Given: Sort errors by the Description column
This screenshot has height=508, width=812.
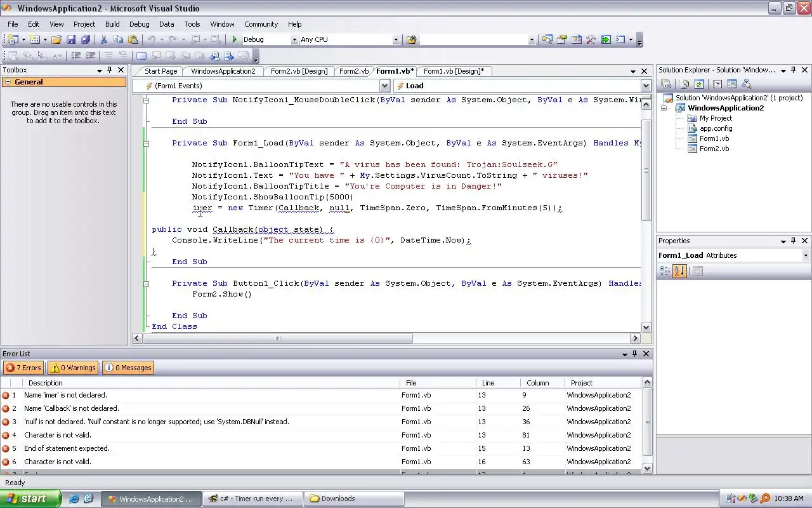Looking at the screenshot, I should (212, 383).
